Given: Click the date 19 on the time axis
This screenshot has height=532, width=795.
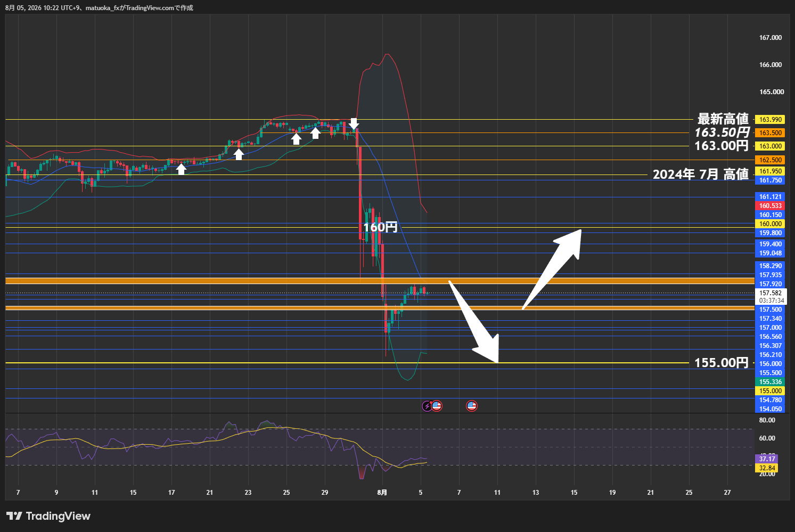Looking at the screenshot, I should pyautogui.click(x=612, y=493).
